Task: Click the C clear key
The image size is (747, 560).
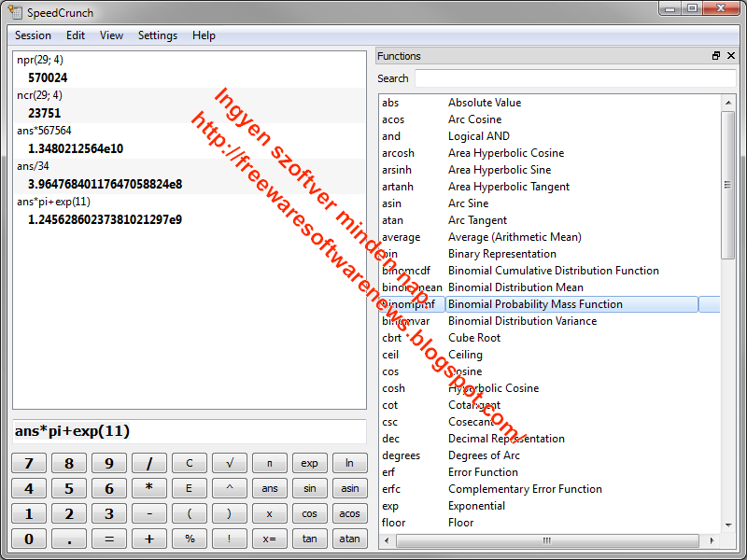Action: click(x=190, y=463)
